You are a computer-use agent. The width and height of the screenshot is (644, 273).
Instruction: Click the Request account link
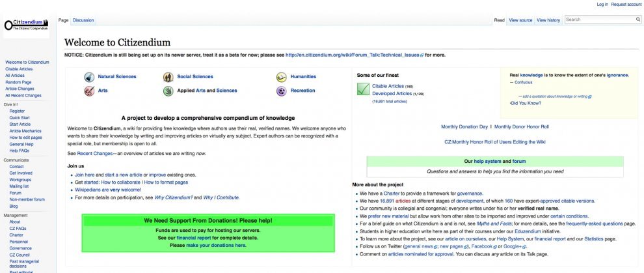click(626, 5)
